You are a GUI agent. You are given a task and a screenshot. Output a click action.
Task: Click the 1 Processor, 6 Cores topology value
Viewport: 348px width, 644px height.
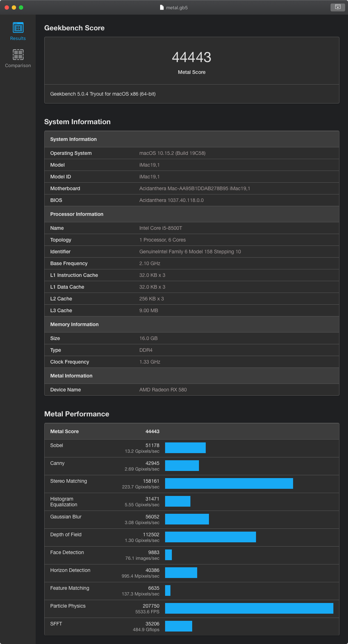point(163,240)
